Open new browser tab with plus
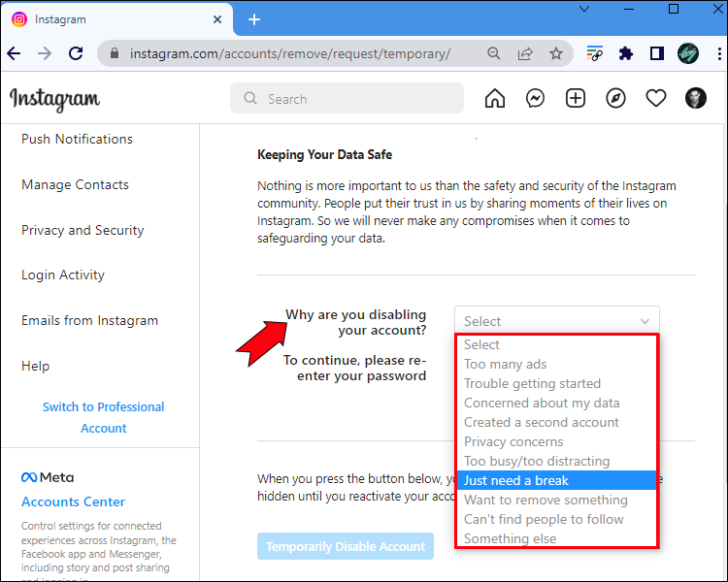 (x=254, y=19)
